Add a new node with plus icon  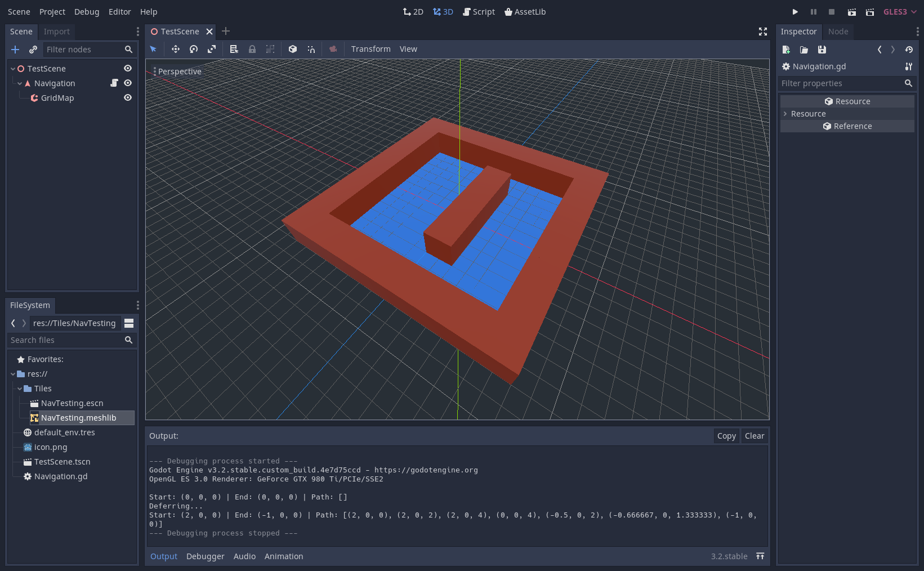pos(15,50)
